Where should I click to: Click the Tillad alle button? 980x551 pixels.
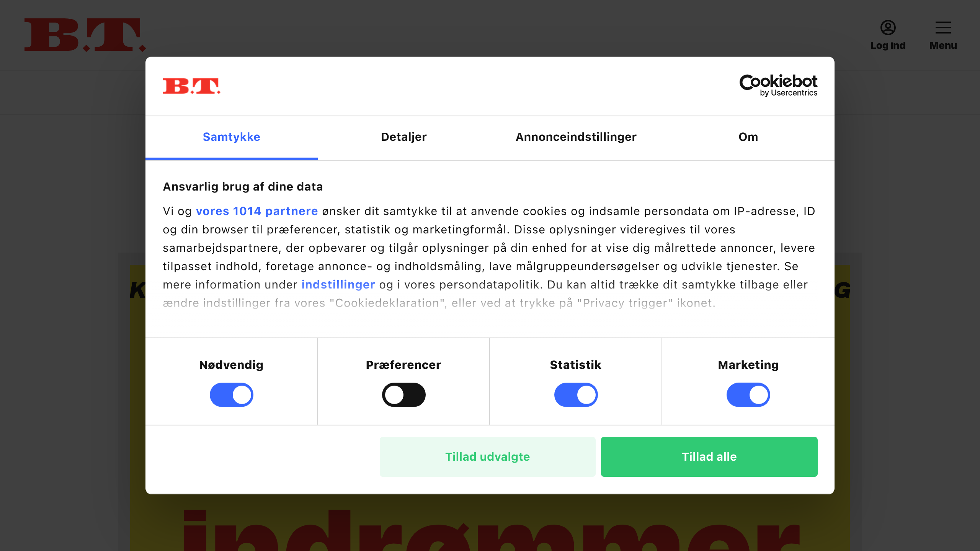tap(709, 457)
